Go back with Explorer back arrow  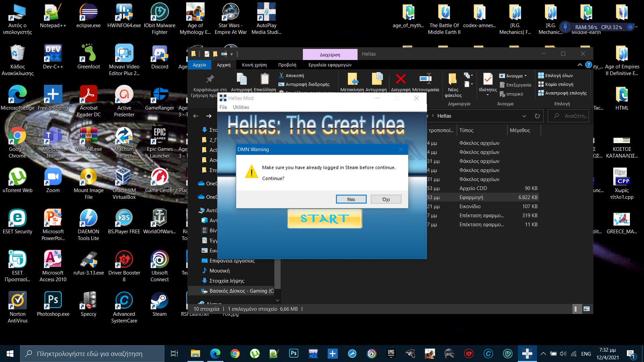pyautogui.click(x=196, y=116)
